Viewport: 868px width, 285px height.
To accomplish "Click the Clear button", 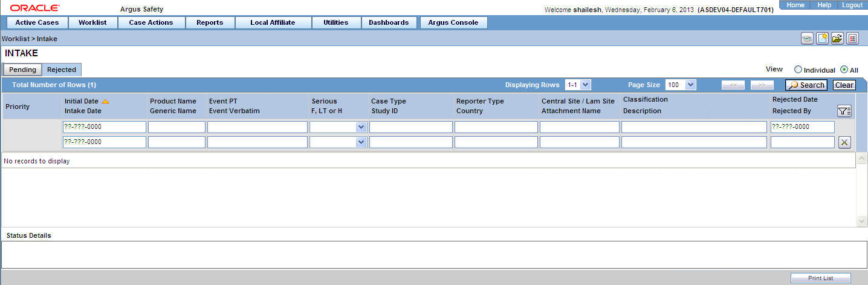I will (x=844, y=85).
